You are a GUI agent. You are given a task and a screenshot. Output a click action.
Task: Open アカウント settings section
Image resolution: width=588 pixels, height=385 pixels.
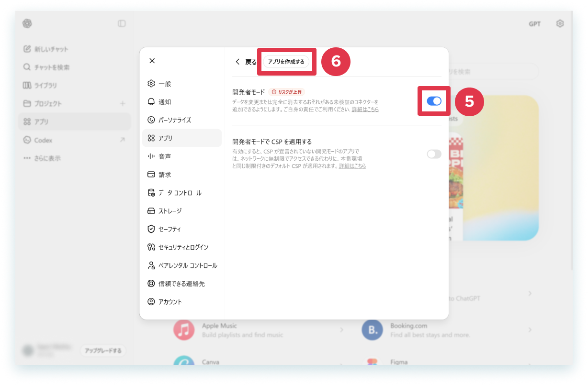pos(182,302)
